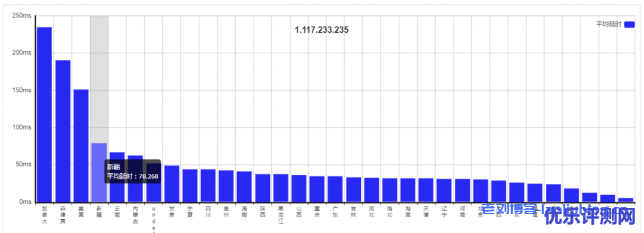Select the 广东 bar
The width and height of the screenshot is (644, 233).
335,189
